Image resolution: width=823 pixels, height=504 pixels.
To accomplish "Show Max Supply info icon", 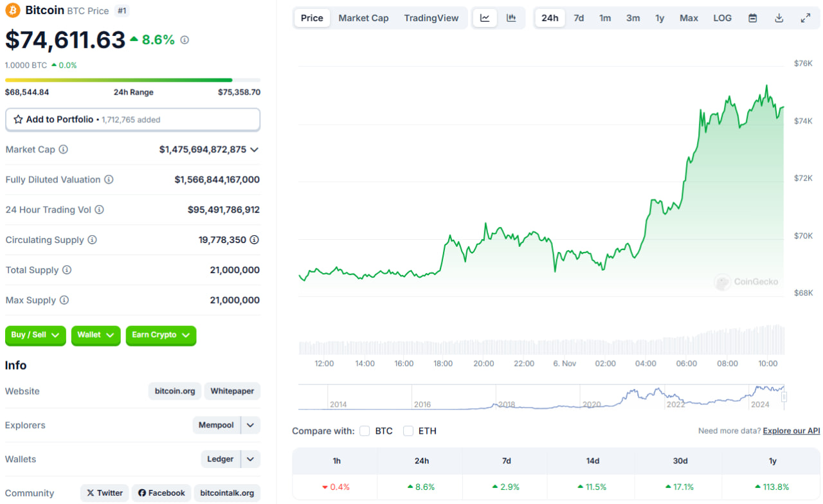I will pos(64,300).
